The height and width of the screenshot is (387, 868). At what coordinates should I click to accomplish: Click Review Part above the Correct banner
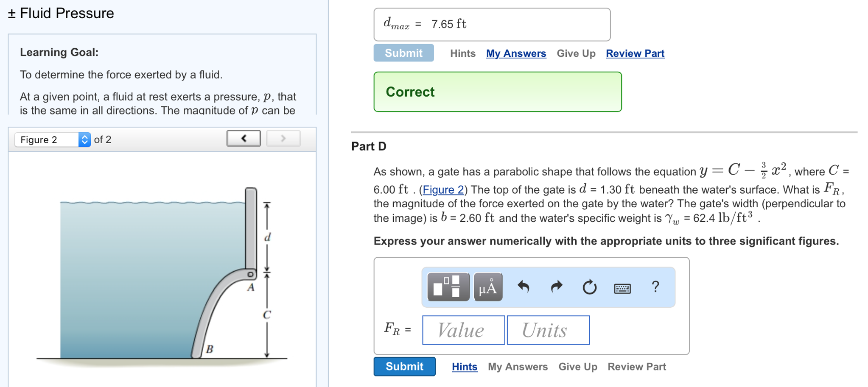pos(635,53)
